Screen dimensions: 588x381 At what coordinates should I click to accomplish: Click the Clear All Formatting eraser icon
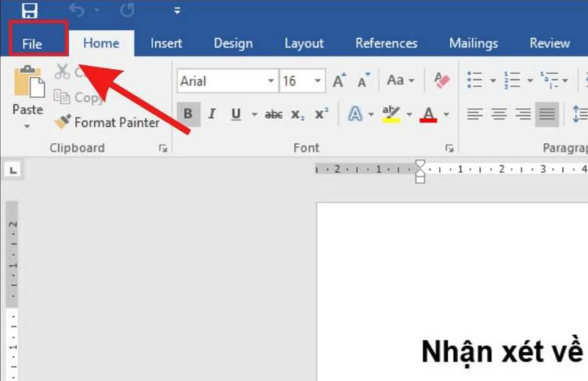[442, 80]
